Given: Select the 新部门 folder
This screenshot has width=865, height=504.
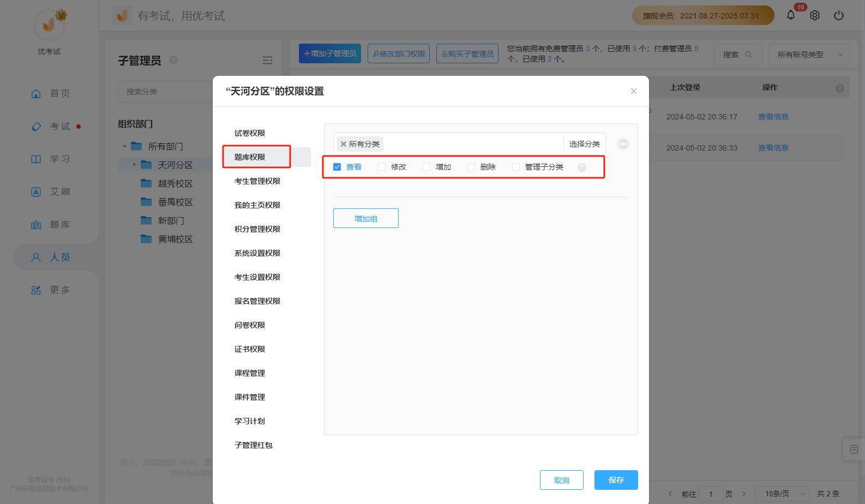Looking at the screenshot, I should tap(163, 220).
